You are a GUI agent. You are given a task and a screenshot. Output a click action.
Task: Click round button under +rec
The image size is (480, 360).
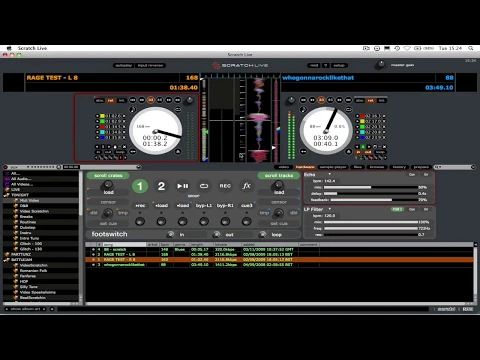tap(140, 221)
